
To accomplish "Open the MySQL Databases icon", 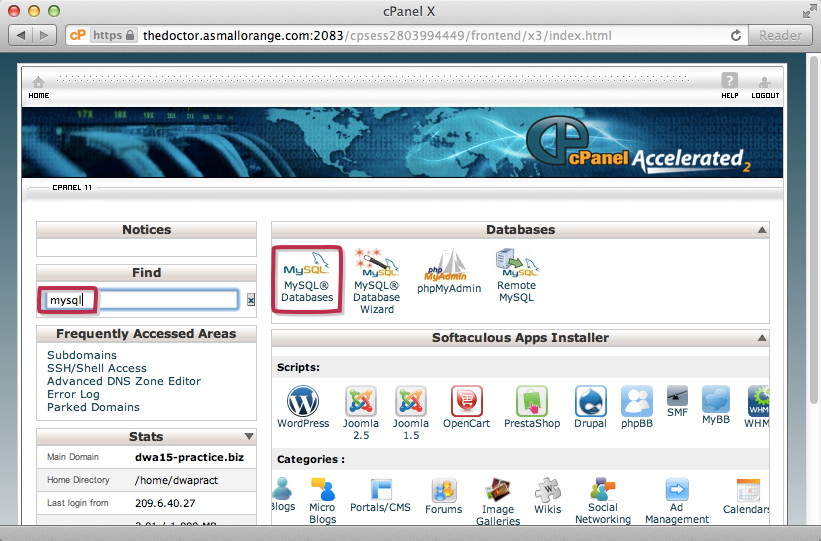I will [307, 278].
